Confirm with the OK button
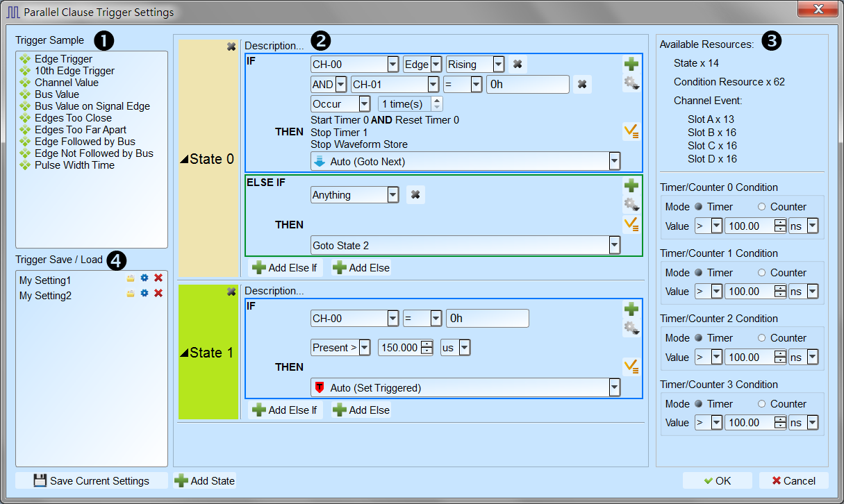Screen dimensions: 844x504 [718, 480]
